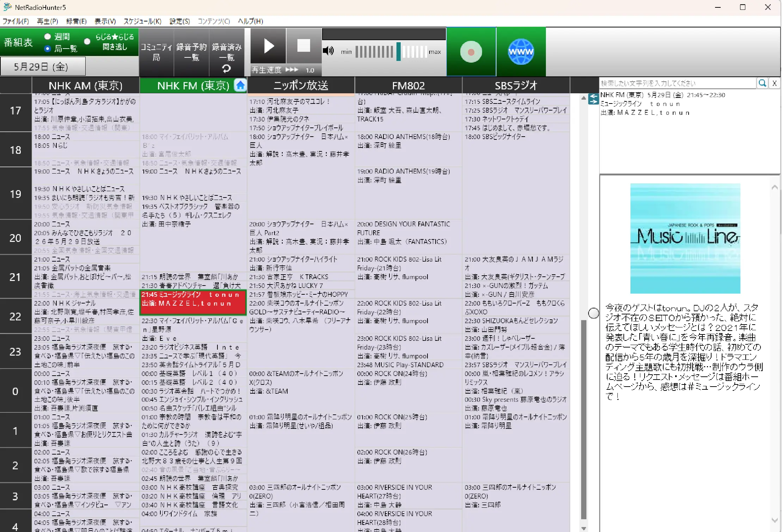Click the refresh arrow under 録音済み一覧

pos(227,69)
